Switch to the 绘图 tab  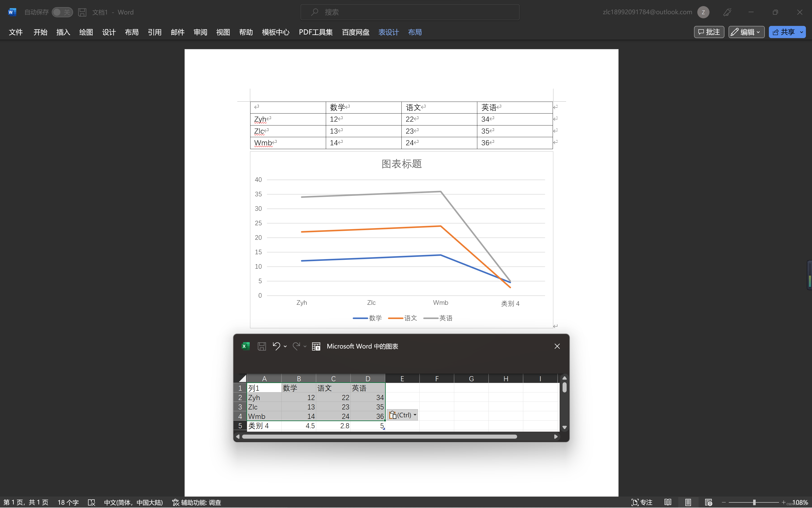tap(86, 32)
